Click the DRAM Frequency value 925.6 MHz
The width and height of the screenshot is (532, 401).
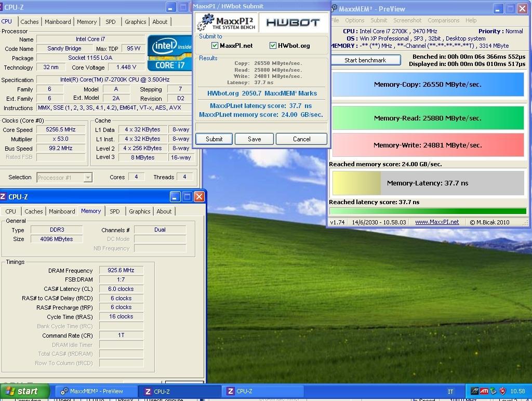click(x=121, y=270)
